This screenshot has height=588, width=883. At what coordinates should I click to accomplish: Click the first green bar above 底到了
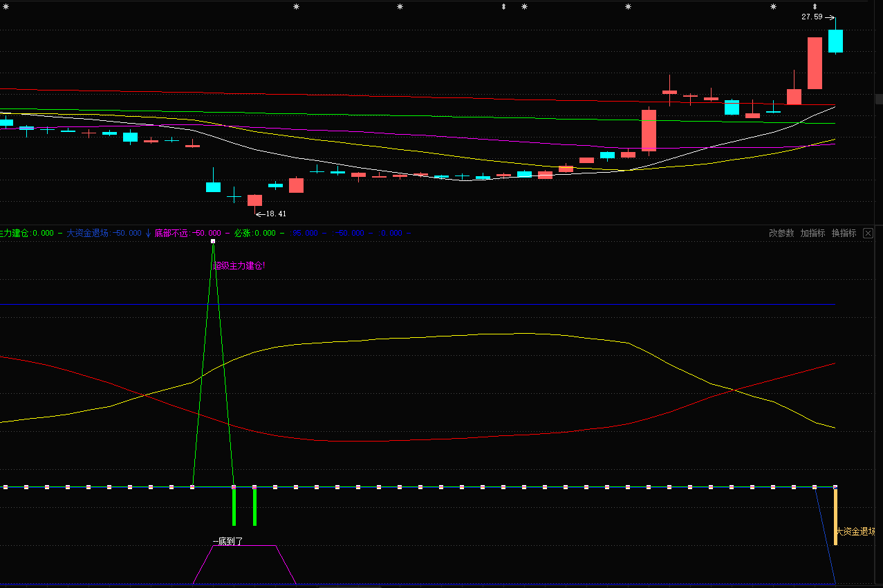click(234, 507)
